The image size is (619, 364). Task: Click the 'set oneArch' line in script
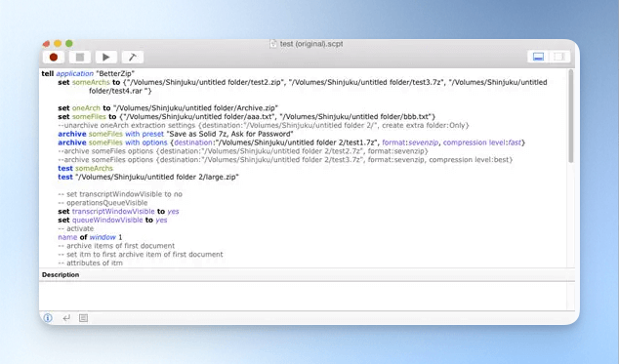pyautogui.click(x=168, y=107)
